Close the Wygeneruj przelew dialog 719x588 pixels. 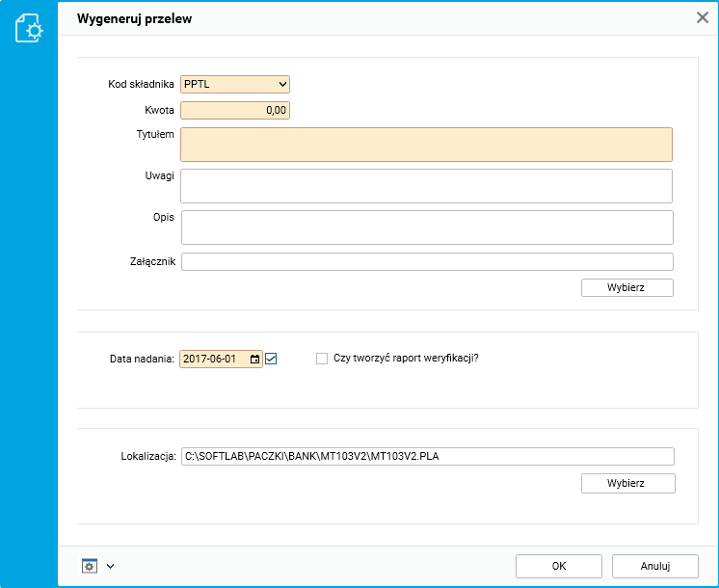704,17
